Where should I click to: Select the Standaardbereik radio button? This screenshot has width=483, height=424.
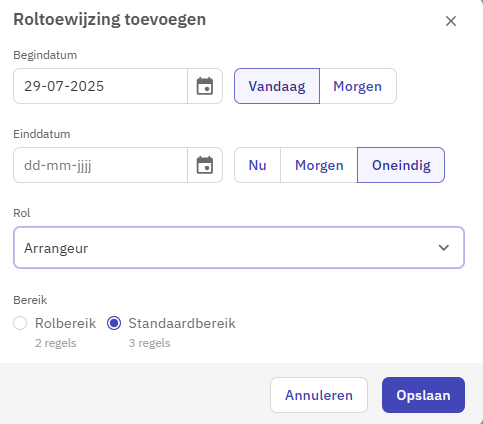(114, 323)
